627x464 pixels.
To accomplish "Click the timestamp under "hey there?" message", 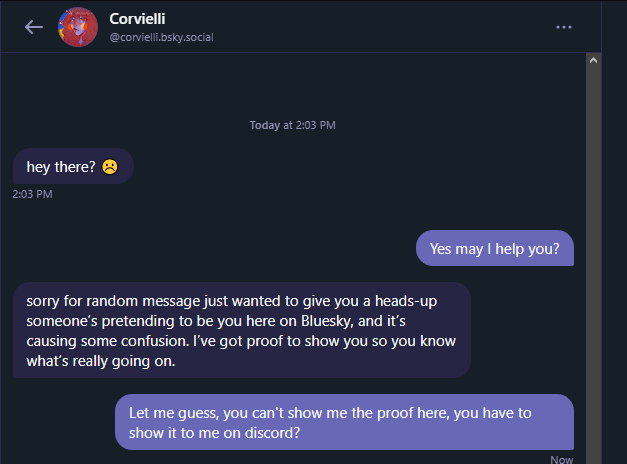I will click(x=32, y=193).
